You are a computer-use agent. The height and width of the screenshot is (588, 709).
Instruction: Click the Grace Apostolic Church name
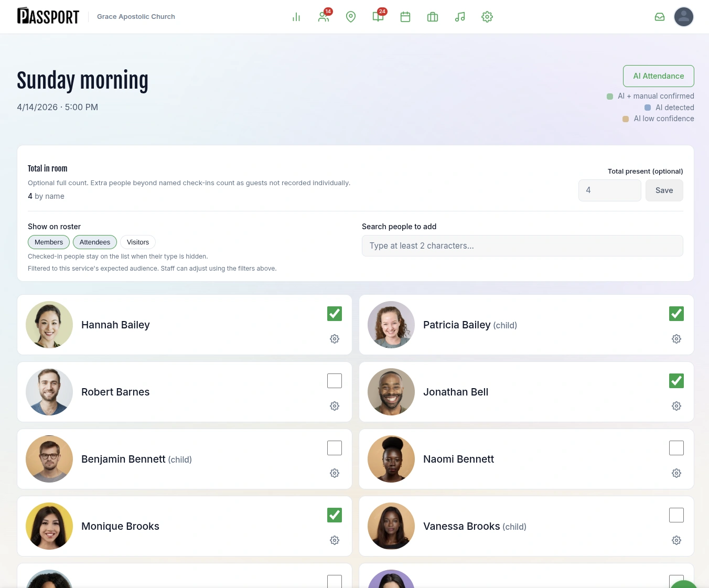point(136,17)
